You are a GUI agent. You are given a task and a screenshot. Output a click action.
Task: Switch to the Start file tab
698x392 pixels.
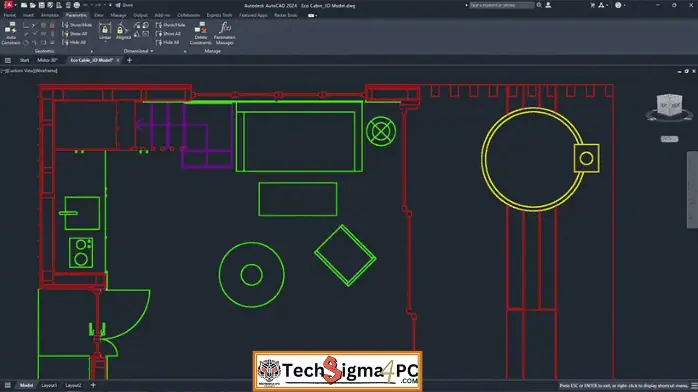(24, 60)
